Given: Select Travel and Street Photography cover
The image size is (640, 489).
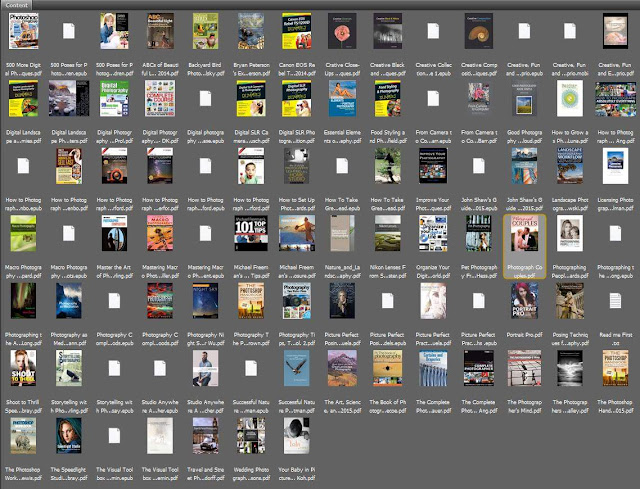Looking at the screenshot, I should [x=205, y=436].
